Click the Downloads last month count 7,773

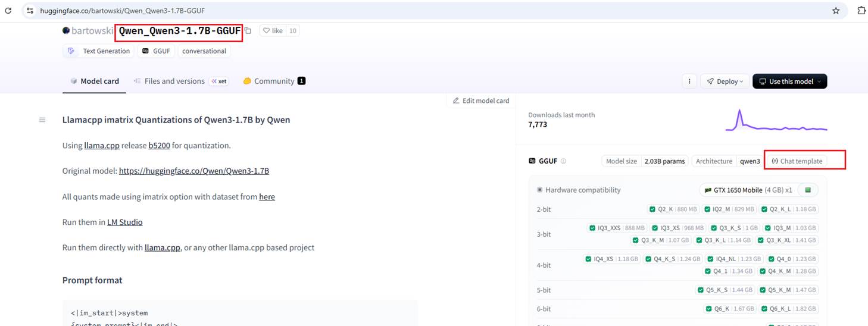point(538,125)
